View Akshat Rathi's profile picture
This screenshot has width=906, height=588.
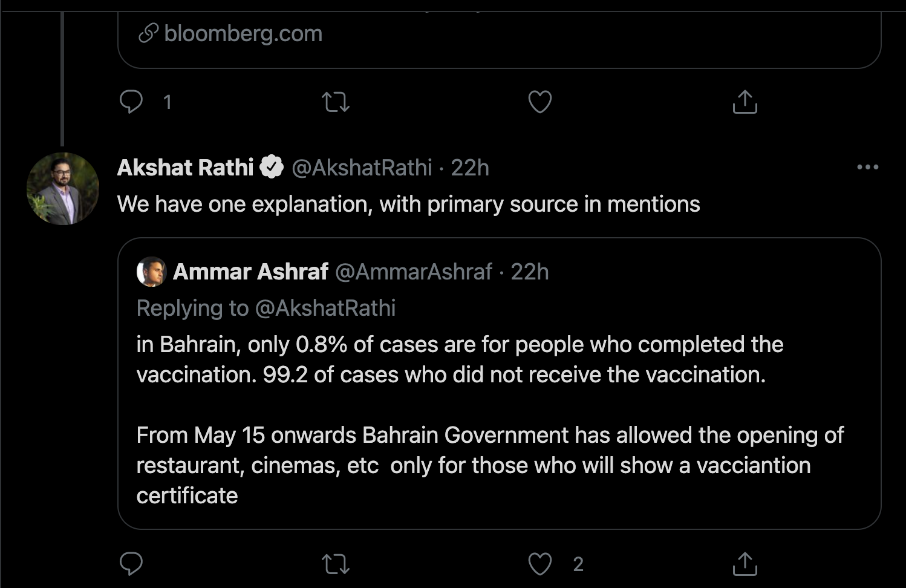point(63,189)
